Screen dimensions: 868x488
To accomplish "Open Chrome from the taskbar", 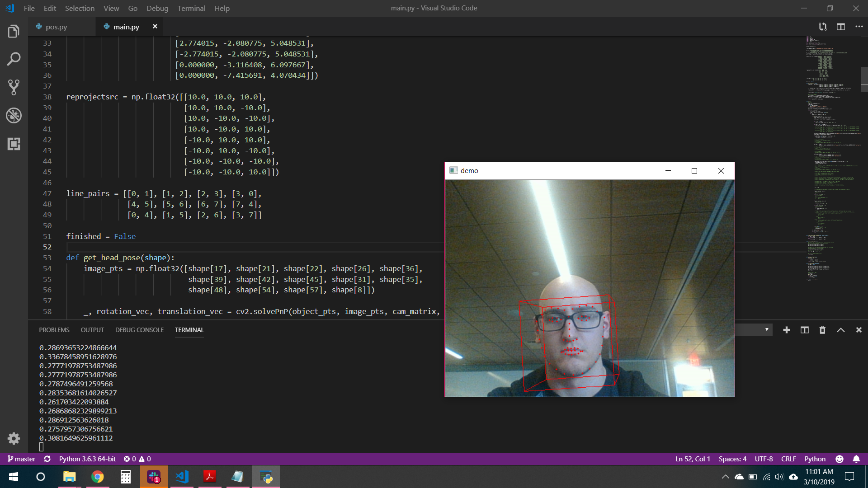I will [x=97, y=477].
